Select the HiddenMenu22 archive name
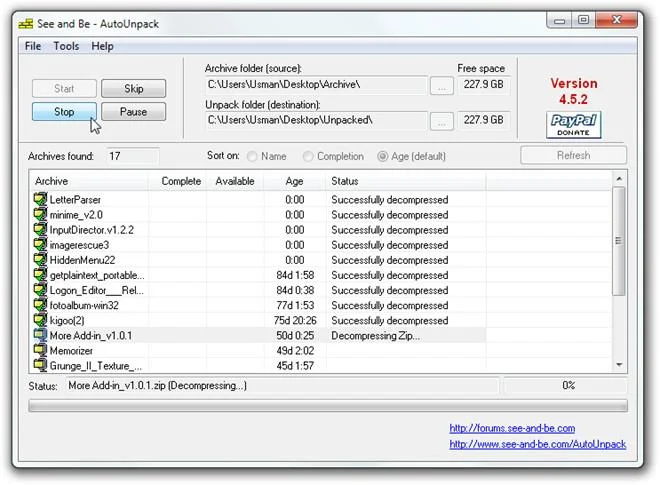660x485 pixels. pos(82,260)
